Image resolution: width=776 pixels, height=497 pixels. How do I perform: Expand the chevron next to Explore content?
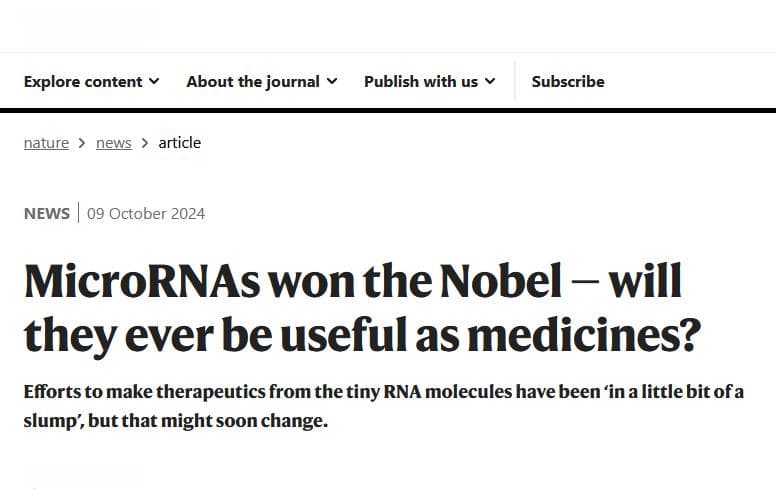154,81
